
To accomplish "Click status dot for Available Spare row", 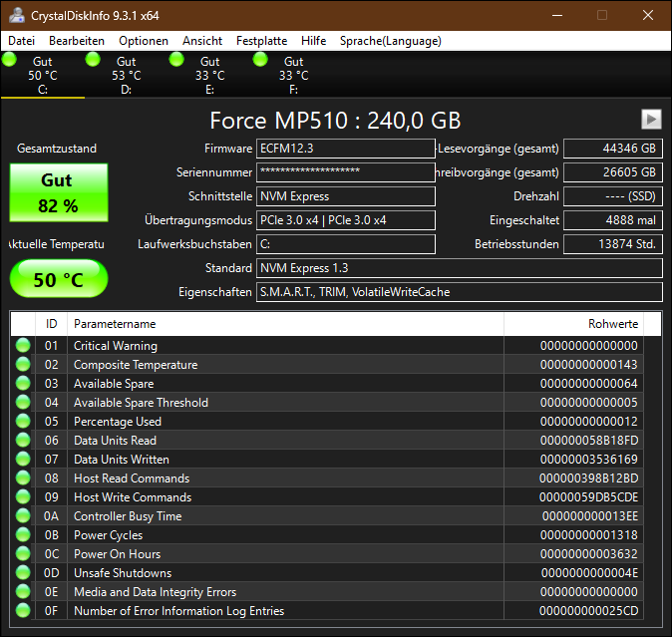I will (x=23, y=383).
